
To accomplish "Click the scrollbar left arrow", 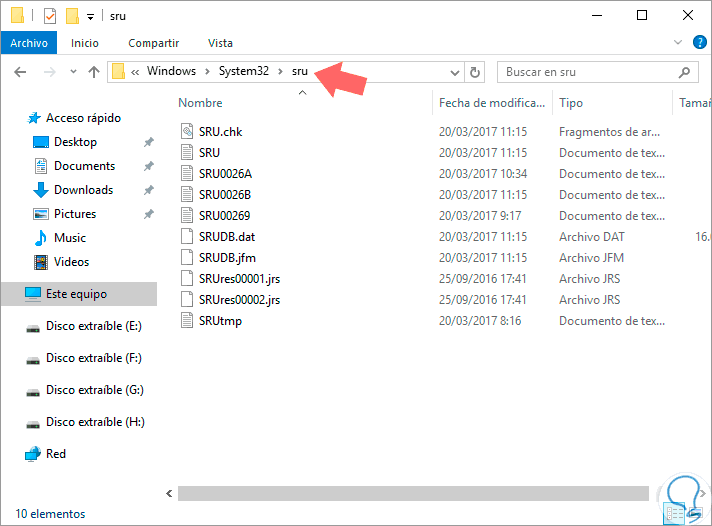I will pyautogui.click(x=169, y=493).
